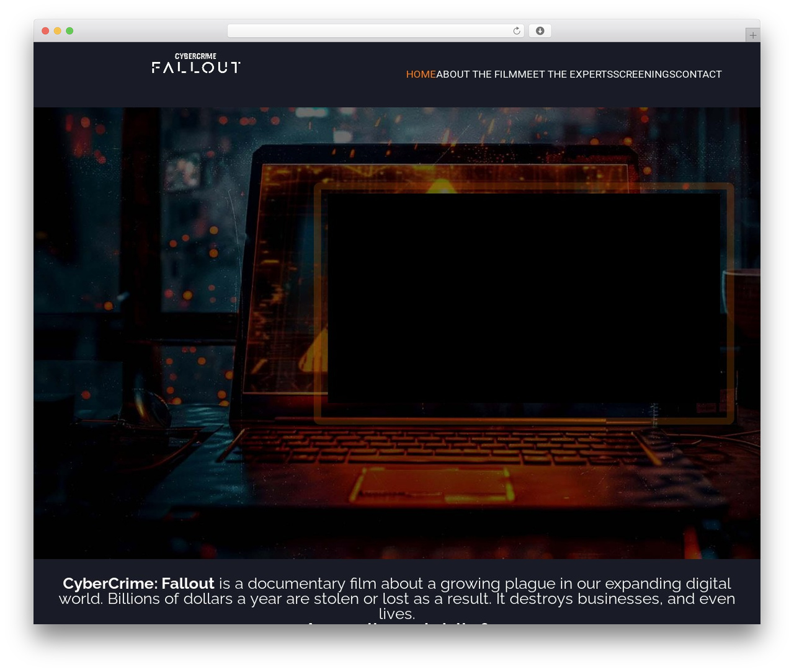Click the browser address bar
Viewport: 794px width, 672px height.
click(375, 31)
